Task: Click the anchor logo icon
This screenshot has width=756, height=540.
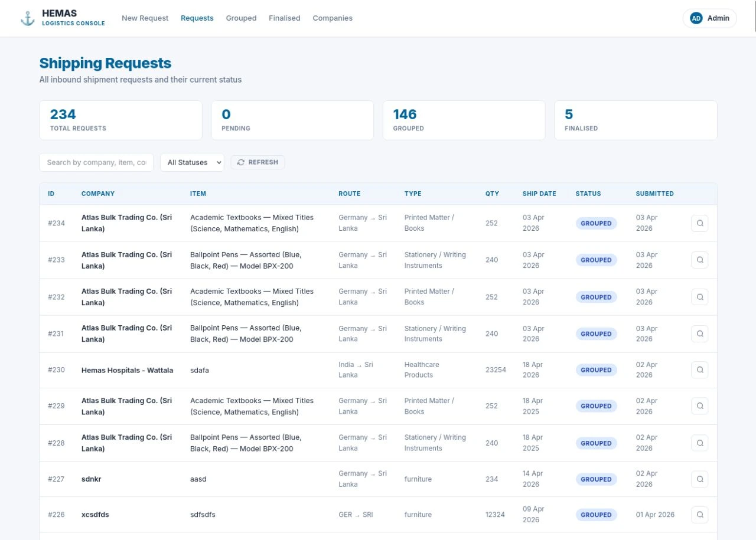Action: (x=28, y=18)
